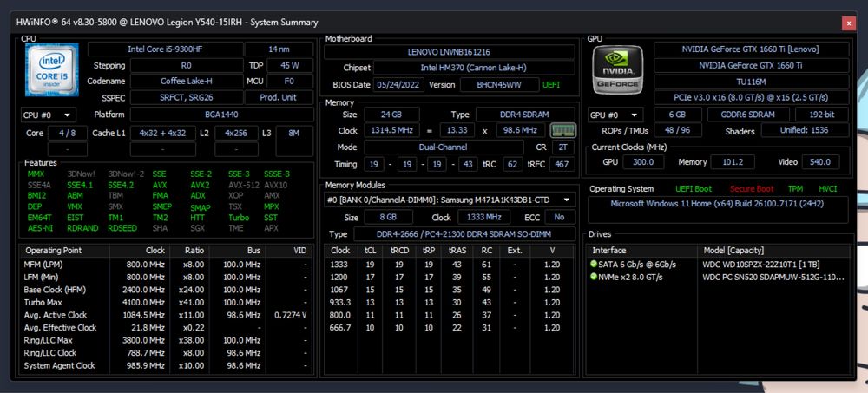The width and height of the screenshot is (868, 393).
Task: Click the TU116M GPU codename field
Action: [751, 82]
